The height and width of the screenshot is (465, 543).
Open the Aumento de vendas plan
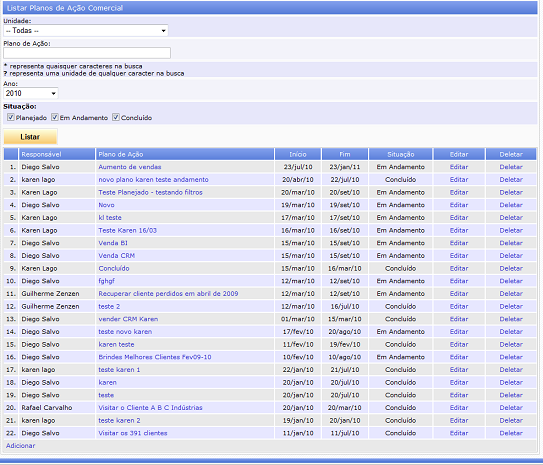(130, 167)
